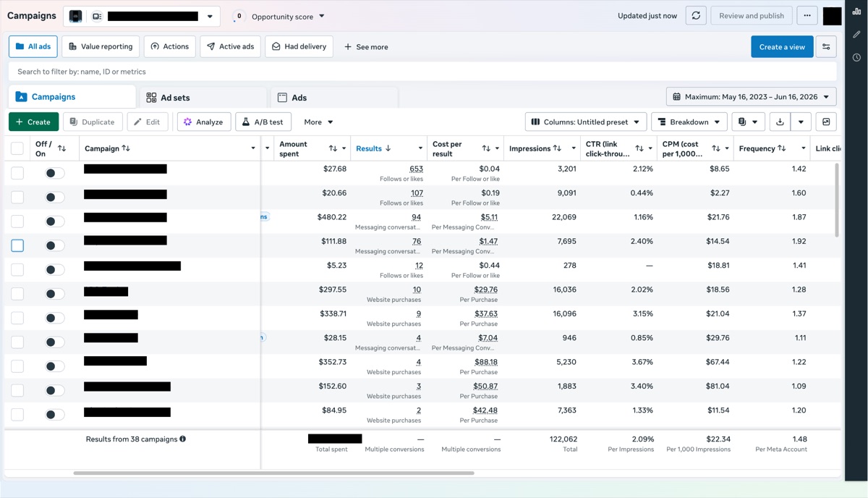Screen dimensions: 868x498
Task: Toggle on the campaign spending $5.23
Action: coord(54,269)
